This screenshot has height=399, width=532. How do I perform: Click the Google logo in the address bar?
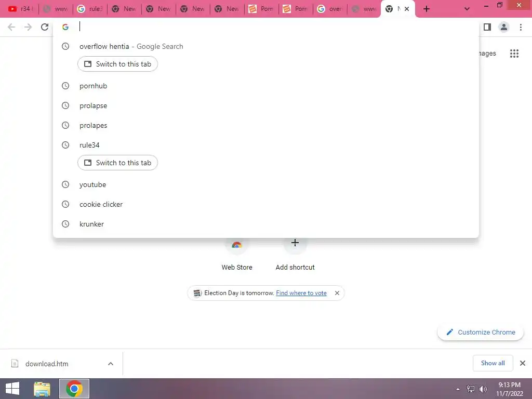[x=65, y=27]
